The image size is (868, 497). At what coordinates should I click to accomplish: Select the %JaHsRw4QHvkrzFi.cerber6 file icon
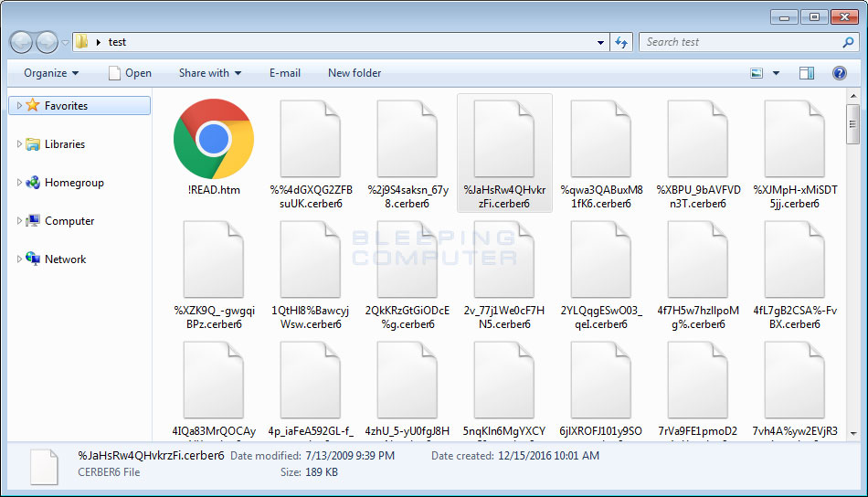[504, 139]
